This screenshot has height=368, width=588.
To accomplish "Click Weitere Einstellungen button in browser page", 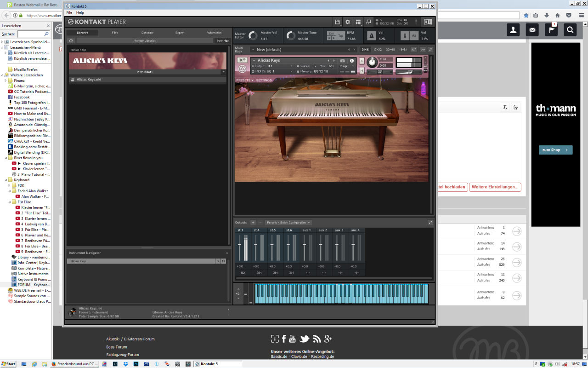I will 495,187.
